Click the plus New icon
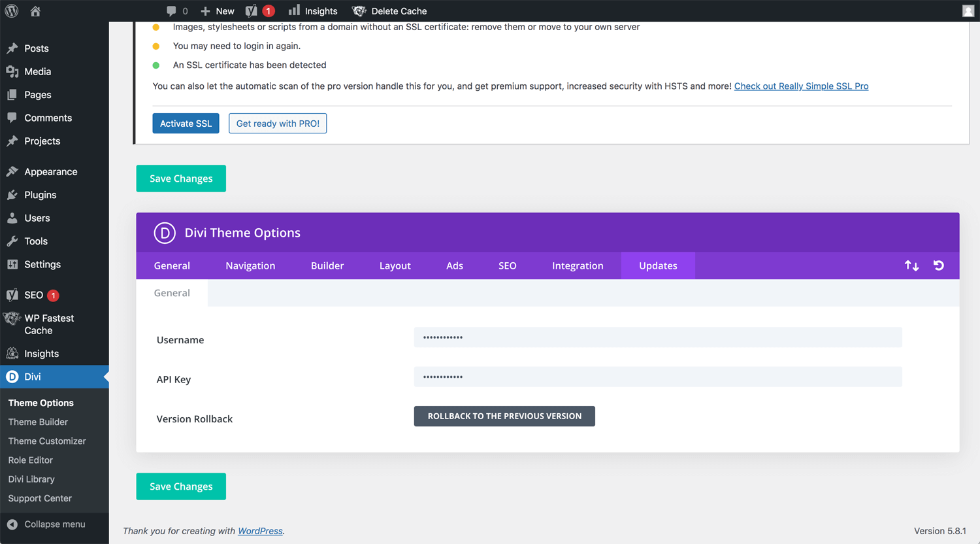 205,11
